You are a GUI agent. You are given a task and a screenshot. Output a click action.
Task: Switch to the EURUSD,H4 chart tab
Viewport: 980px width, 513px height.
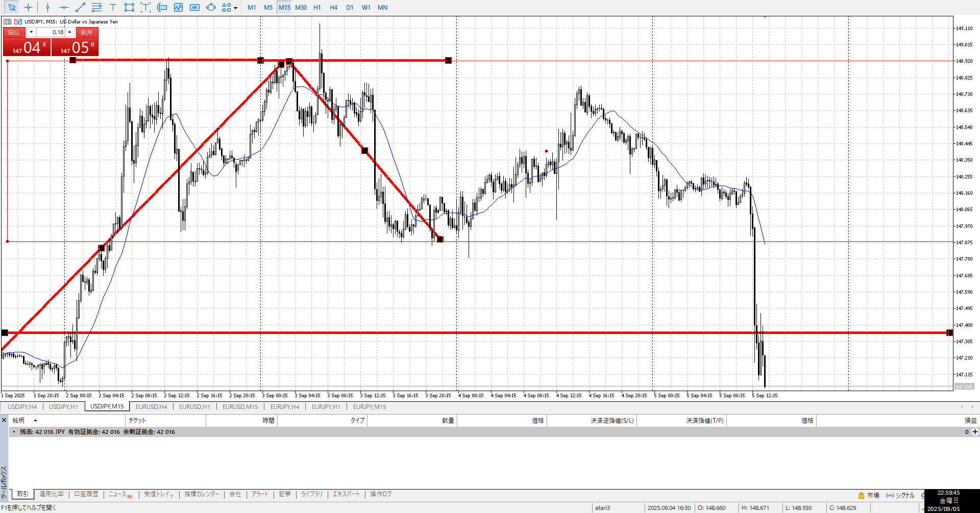tap(151, 406)
